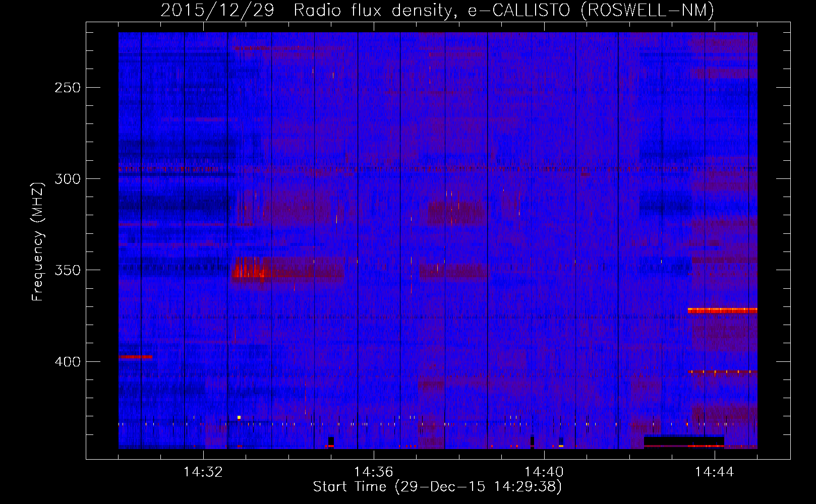The image size is (816, 504).
Task: Click the 14:40 time tick label
Action: point(544,472)
